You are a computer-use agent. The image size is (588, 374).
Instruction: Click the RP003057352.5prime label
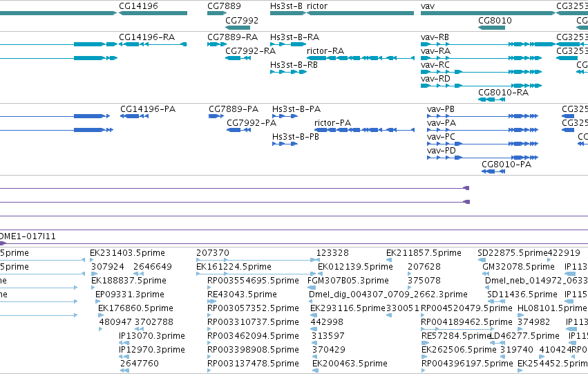[x=253, y=308]
